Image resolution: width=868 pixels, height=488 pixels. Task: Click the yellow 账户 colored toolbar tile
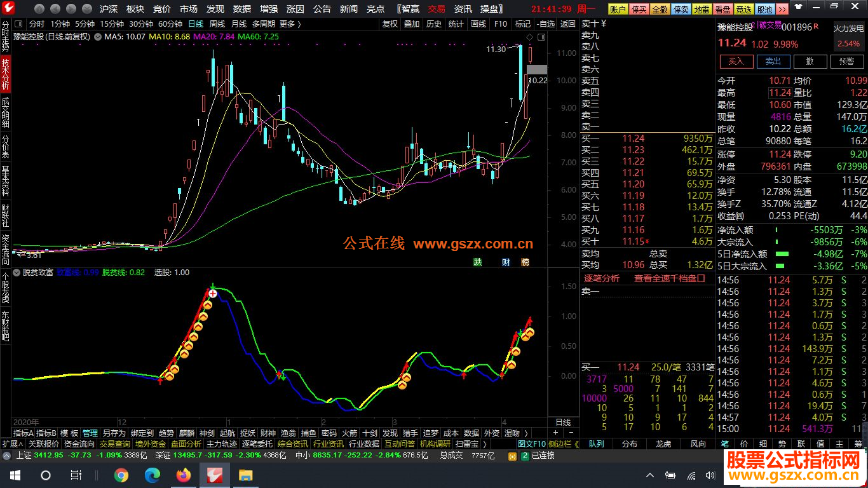click(618, 9)
